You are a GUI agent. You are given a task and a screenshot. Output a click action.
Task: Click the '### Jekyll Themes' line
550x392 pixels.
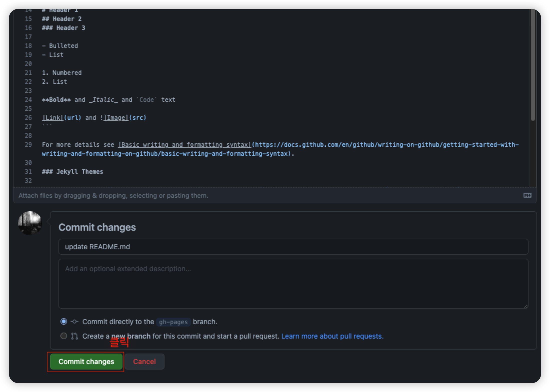(x=72, y=172)
